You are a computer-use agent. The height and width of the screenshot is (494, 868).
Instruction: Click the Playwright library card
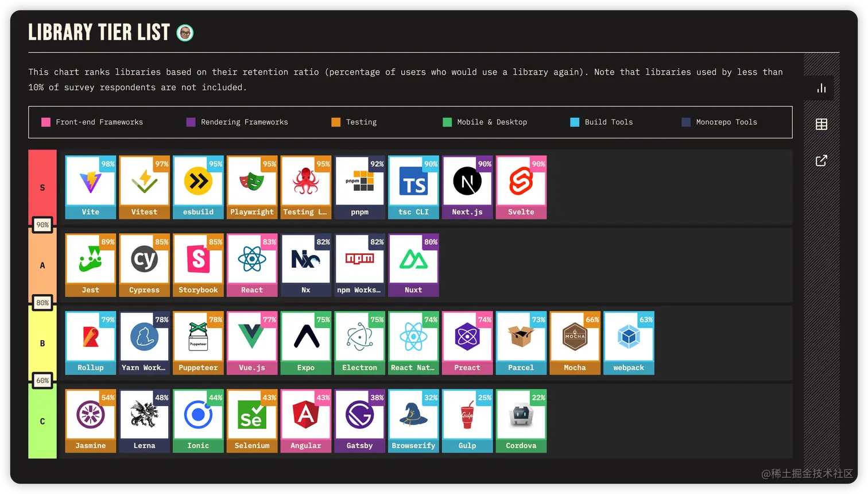coord(252,187)
